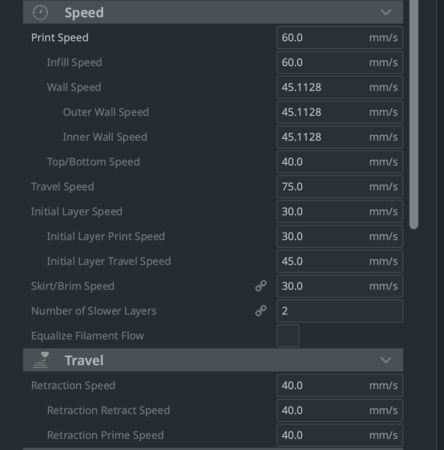
Task: Click the Travel section nozzle icon
Action: (41, 360)
